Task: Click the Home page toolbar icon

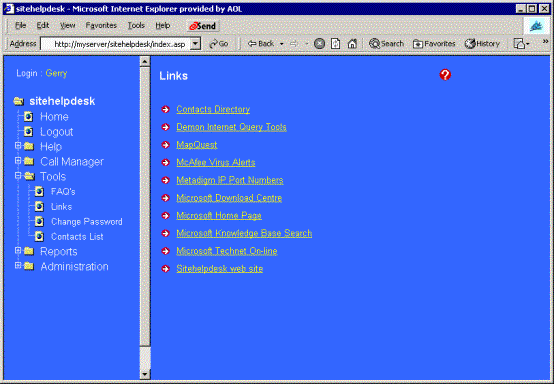Action: 352,44
